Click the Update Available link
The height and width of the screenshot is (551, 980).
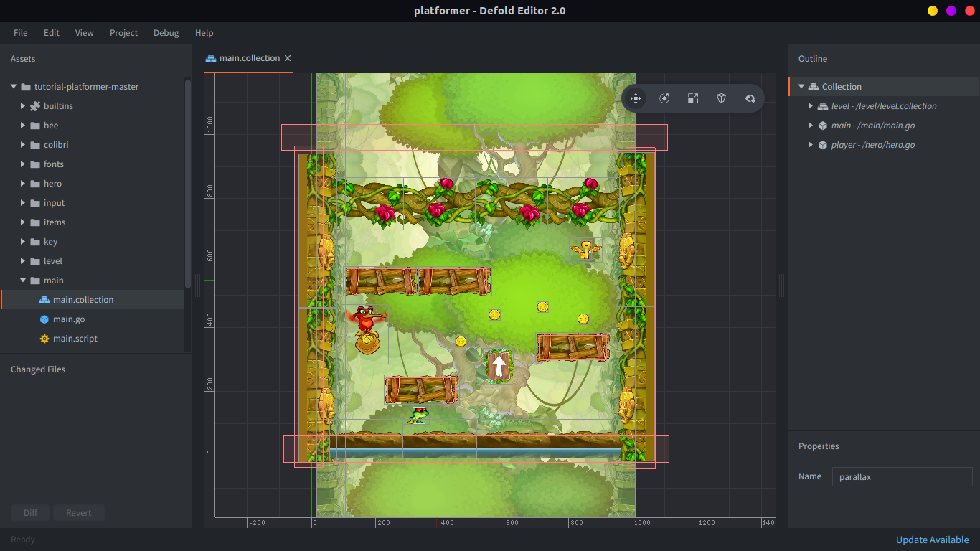pyautogui.click(x=932, y=540)
